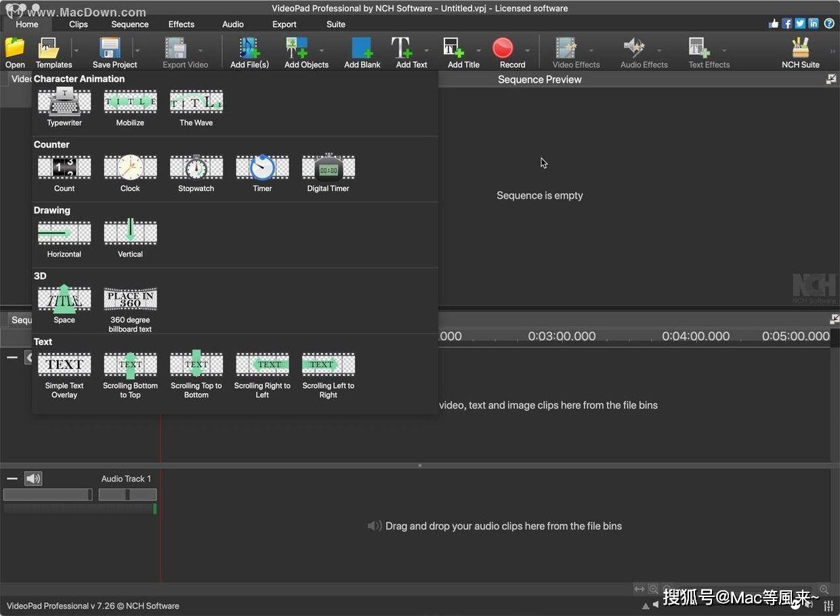Open the Suite tab
The image size is (840, 616).
336,24
